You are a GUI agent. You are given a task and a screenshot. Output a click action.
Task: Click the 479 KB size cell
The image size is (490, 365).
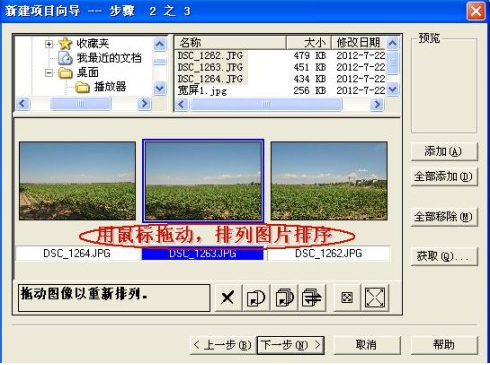310,55
